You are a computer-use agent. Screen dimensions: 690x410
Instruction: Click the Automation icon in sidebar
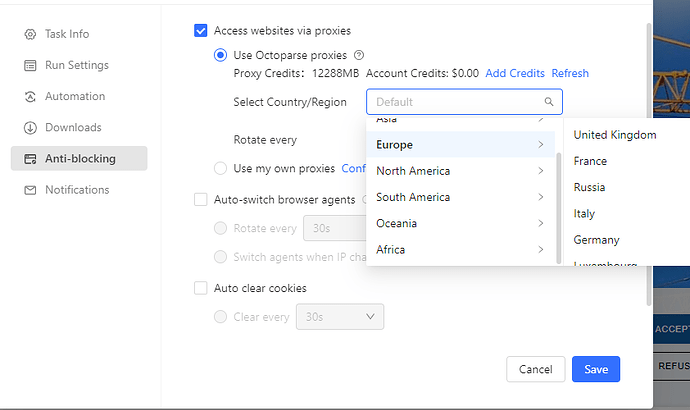[30, 97]
